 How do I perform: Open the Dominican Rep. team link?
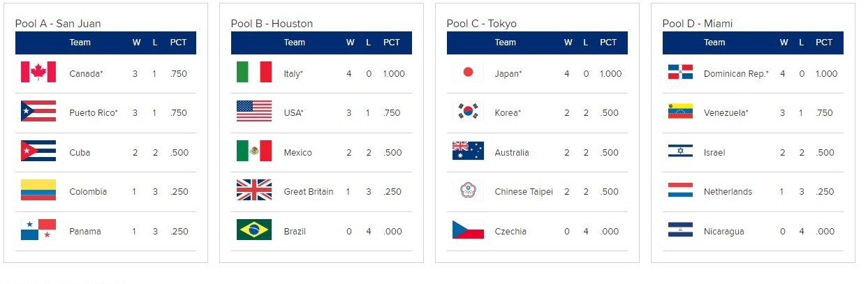pos(736,73)
